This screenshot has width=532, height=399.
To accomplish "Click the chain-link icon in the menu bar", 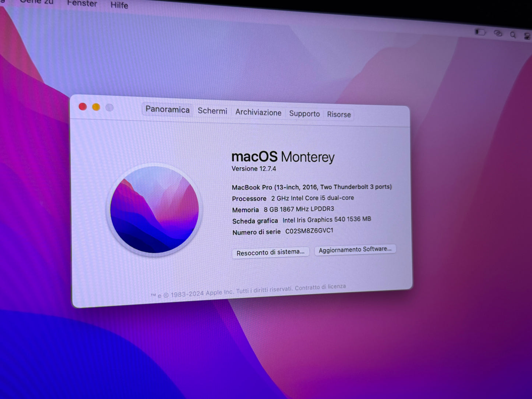I will [x=498, y=33].
